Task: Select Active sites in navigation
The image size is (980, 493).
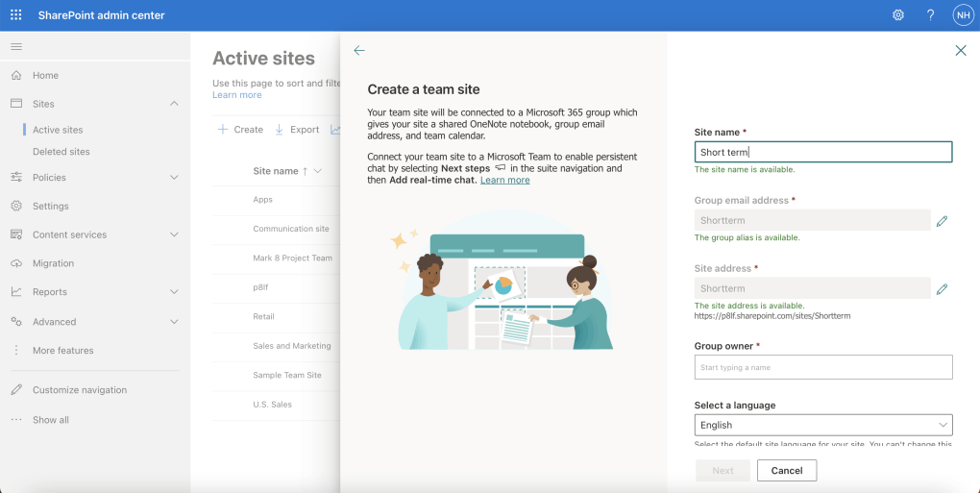Action: point(58,130)
